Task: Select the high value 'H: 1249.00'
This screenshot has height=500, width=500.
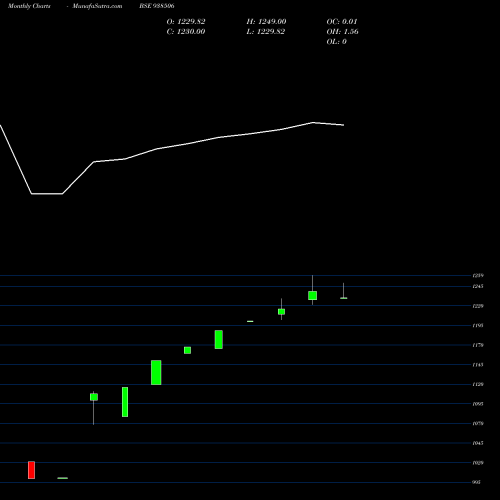Action: pyautogui.click(x=266, y=22)
